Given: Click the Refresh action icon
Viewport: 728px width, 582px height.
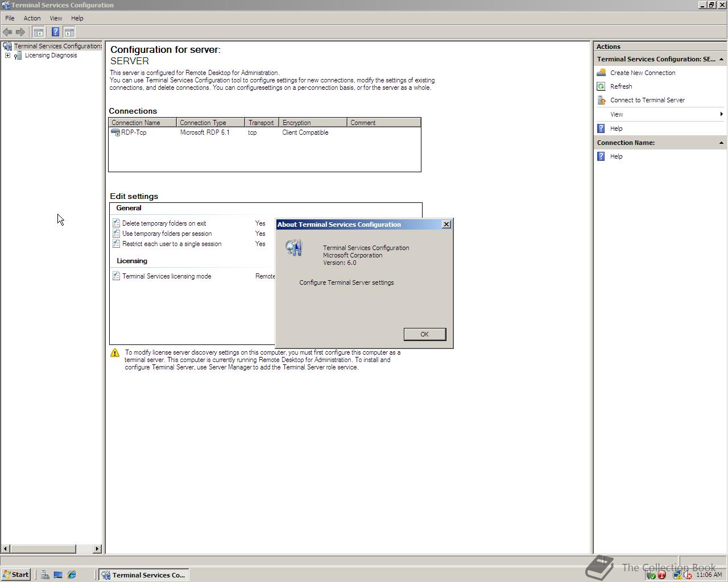Looking at the screenshot, I should (x=601, y=86).
